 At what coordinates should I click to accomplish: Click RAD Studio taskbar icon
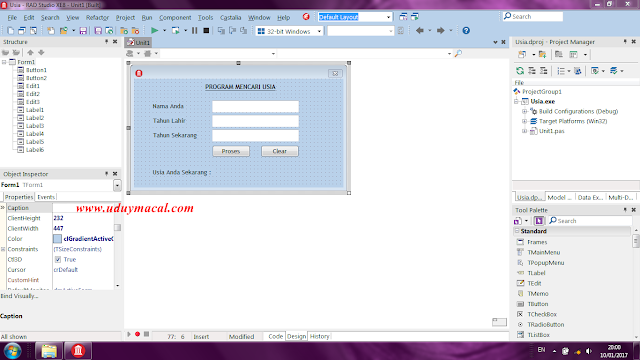click(x=78, y=351)
